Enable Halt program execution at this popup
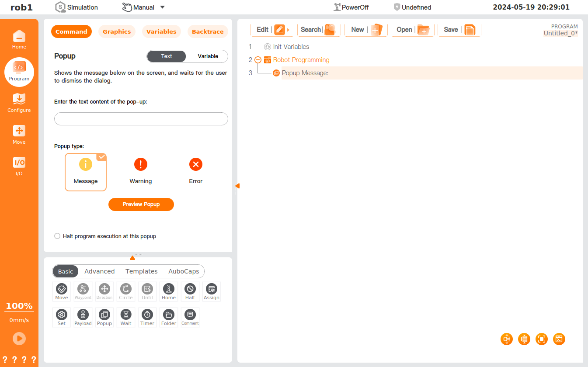 click(x=57, y=236)
